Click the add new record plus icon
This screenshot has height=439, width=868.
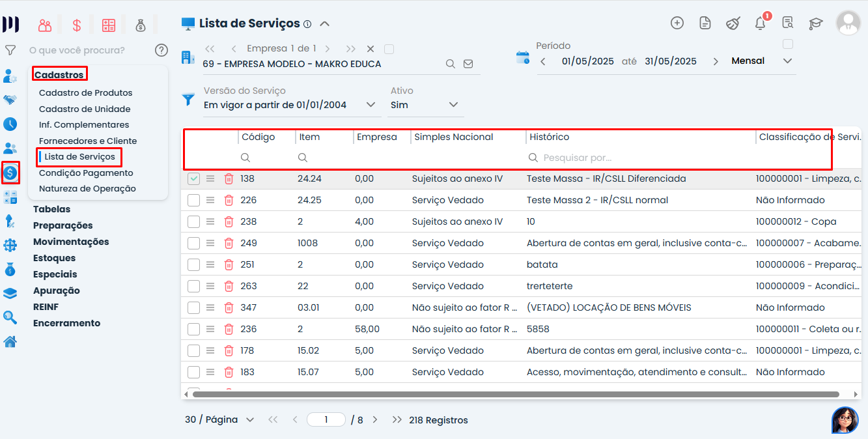(677, 23)
